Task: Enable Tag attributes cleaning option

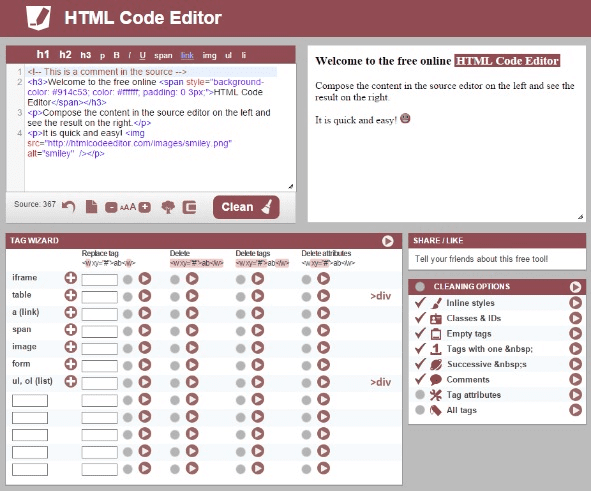Action: [x=420, y=395]
